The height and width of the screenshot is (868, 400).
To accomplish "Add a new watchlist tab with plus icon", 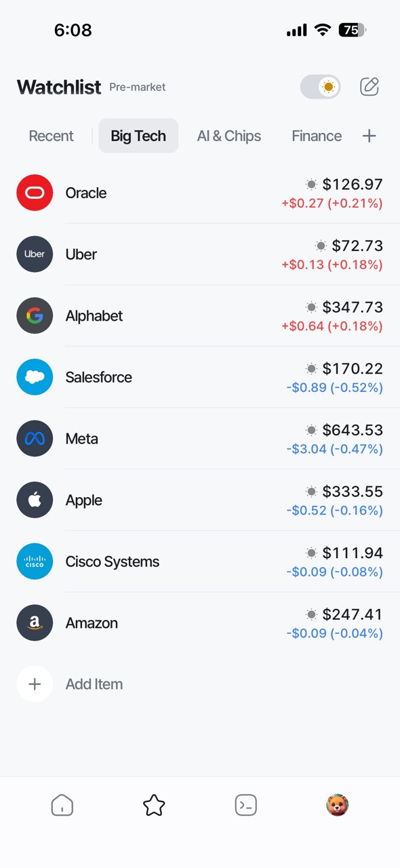I will pyautogui.click(x=369, y=136).
